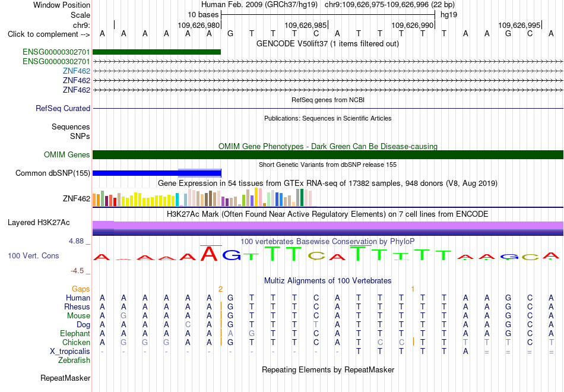
Task: Click the SNPs track label
Action: [x=80, y=137]
